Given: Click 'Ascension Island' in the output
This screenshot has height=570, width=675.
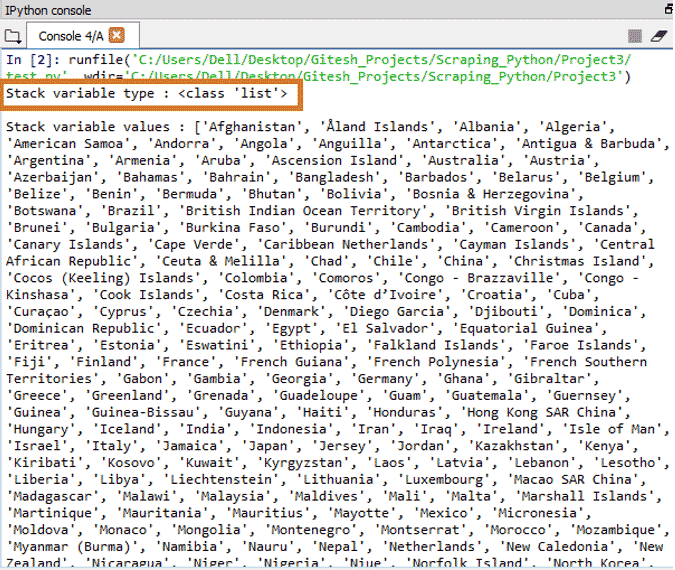Looking at the screenshot, I should click(x=334, y=161).
